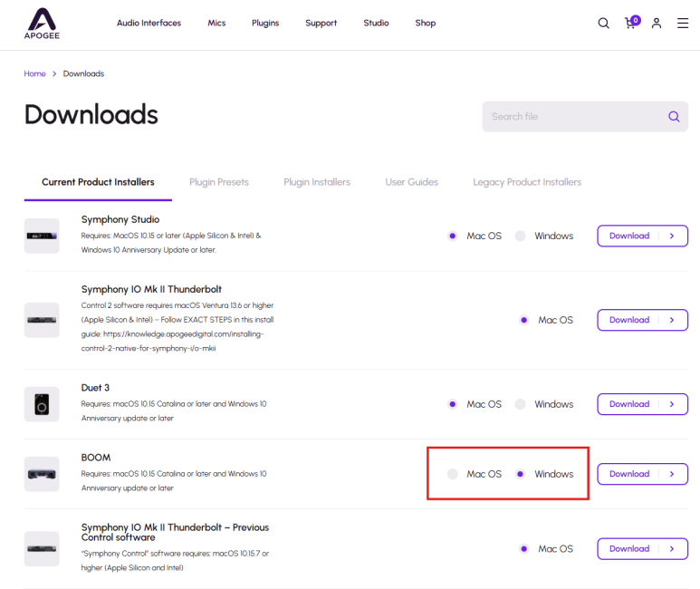Click the Duet 3 Download button
This screenshot has height=589, width=700.
pos(642,404)
